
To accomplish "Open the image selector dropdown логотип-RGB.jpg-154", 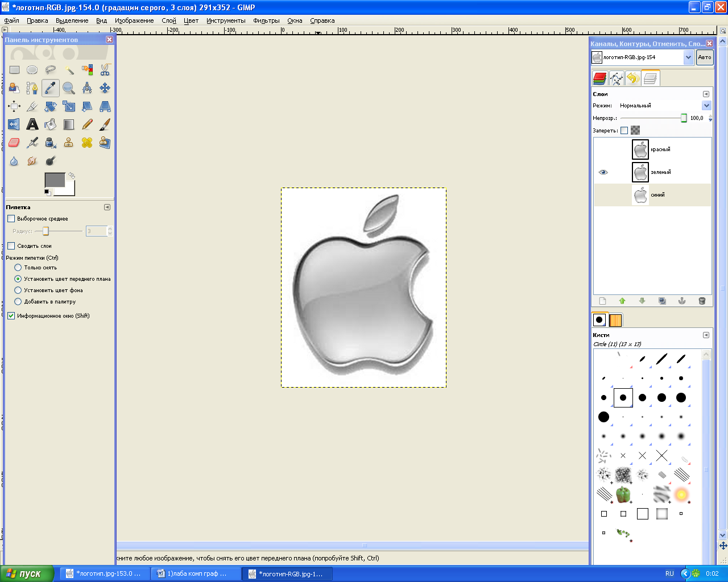I will click(x=688, y=57).
